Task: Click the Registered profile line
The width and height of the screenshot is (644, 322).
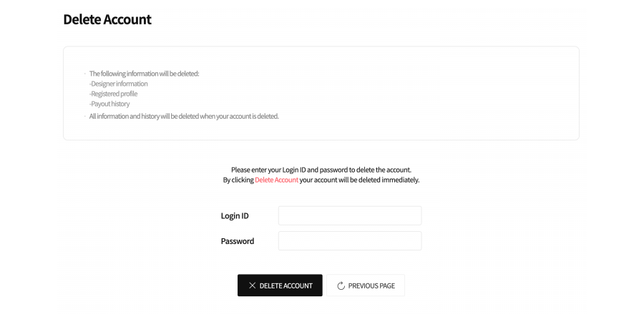Action: click(x=114, y=94)
